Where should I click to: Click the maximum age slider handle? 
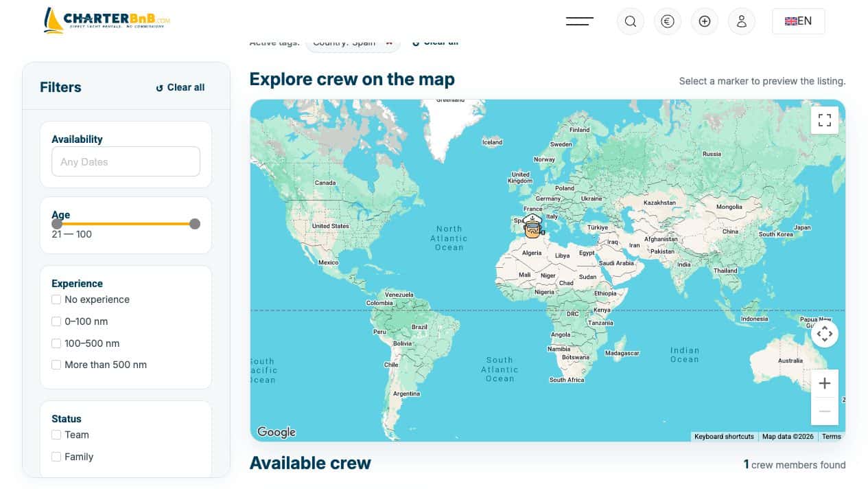coord(195,224)
